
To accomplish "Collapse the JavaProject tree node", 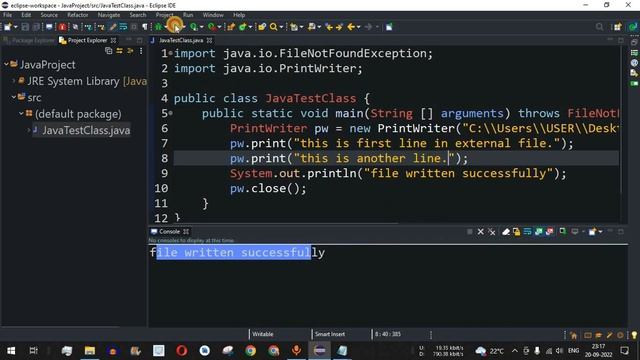I will (6, 64).
